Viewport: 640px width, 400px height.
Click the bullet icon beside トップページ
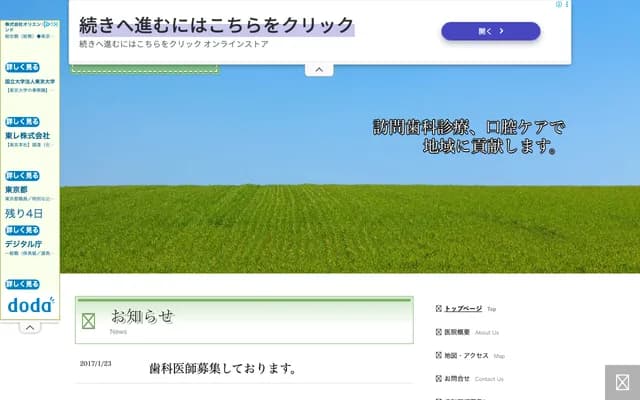click(x=439, y=308)
